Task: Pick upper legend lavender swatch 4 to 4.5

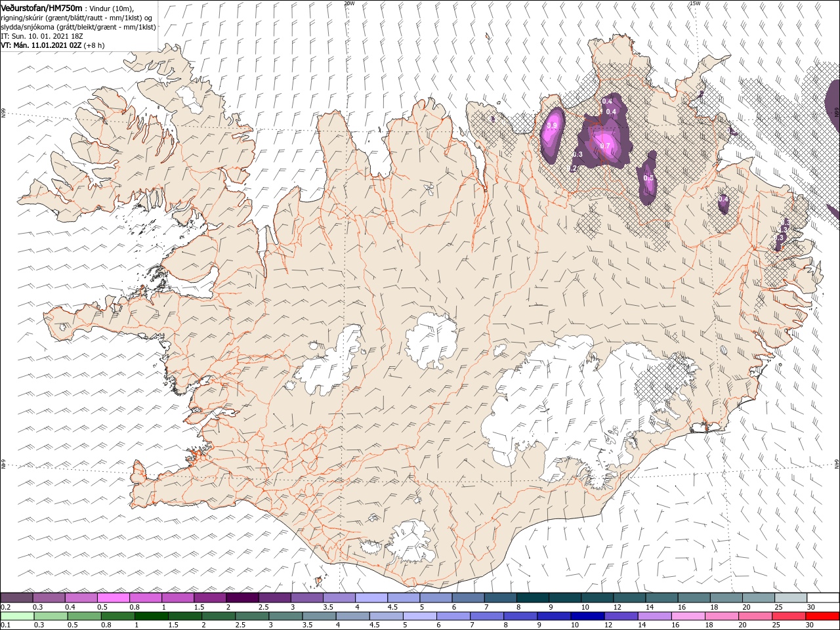Action: pos(371,598)
